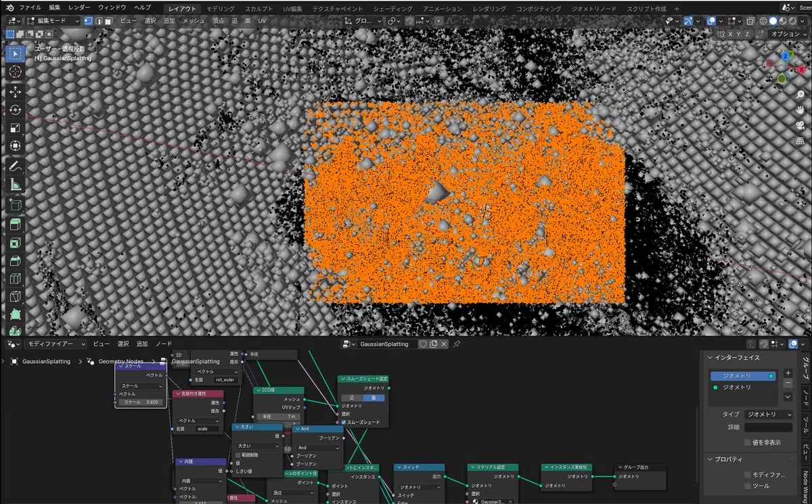Image resolution: width=812 pixels, height=504 pixels.
Task: Toggle the camera view gizmo
Action: [800, 125]
